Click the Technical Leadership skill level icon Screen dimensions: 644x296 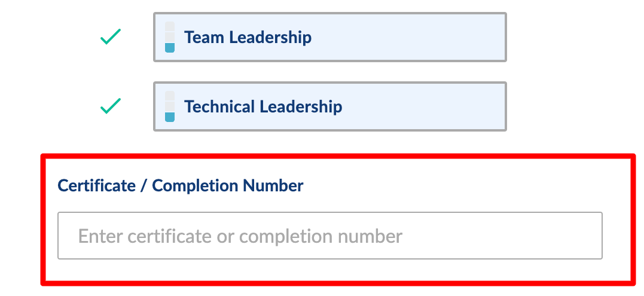[x=170, y=106]
